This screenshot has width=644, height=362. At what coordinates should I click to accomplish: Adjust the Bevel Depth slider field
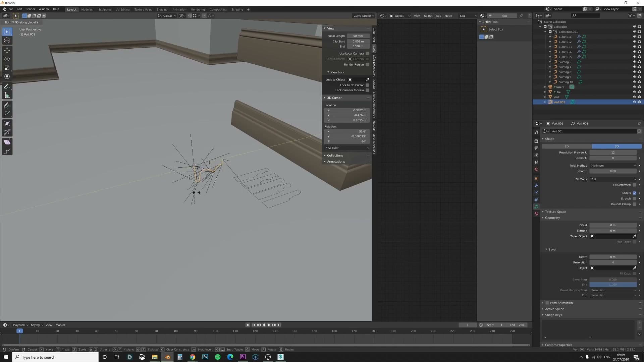[613, 257]
